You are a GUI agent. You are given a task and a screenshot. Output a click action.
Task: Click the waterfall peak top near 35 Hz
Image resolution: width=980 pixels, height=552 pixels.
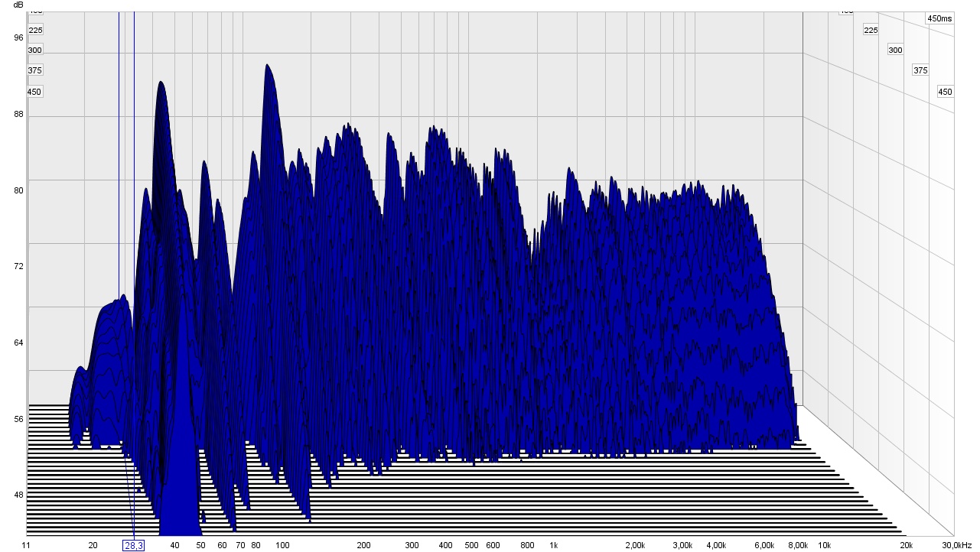point(161,83)
